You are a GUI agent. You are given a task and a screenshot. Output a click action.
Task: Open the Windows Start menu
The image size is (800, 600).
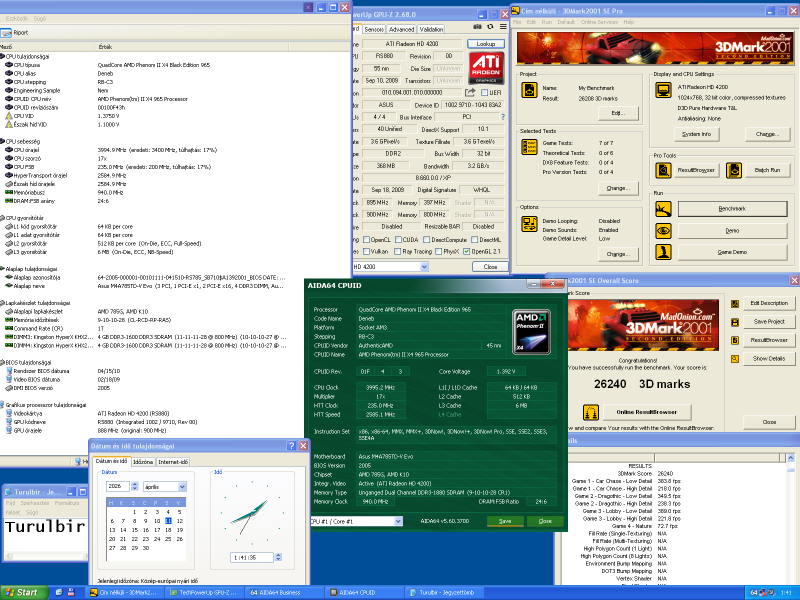click(x=22, y=592)
